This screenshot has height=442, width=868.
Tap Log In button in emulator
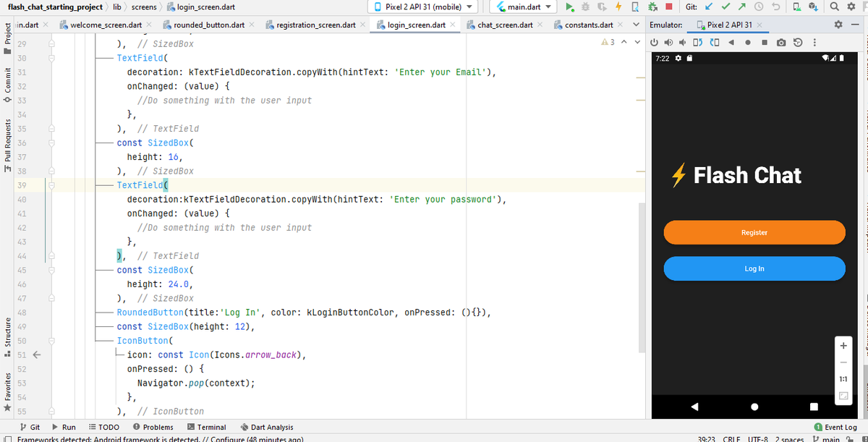click(x=754, y=268)
